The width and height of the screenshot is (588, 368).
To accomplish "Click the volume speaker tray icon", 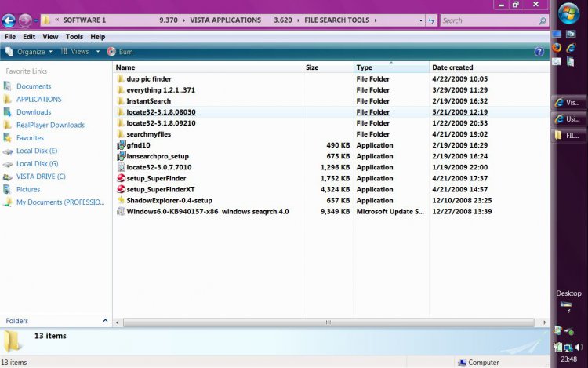I will [579, 348].
